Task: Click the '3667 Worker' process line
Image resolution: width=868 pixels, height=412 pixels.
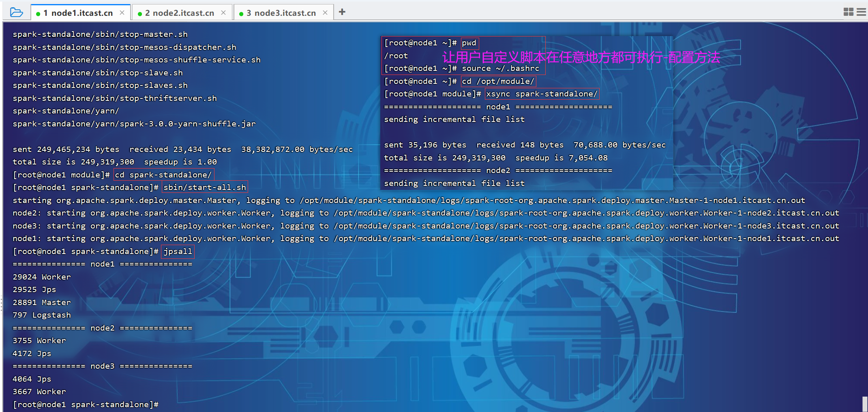Action: (x=39, y=392)
